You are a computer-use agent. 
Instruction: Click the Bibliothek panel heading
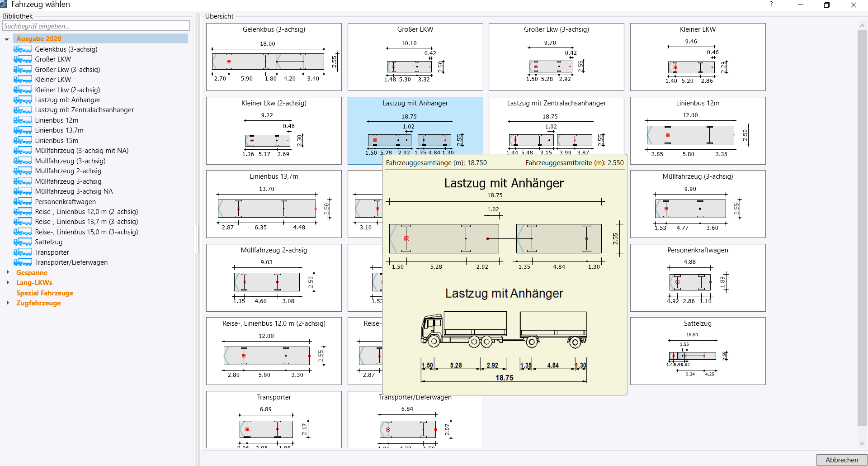(18, 16)
